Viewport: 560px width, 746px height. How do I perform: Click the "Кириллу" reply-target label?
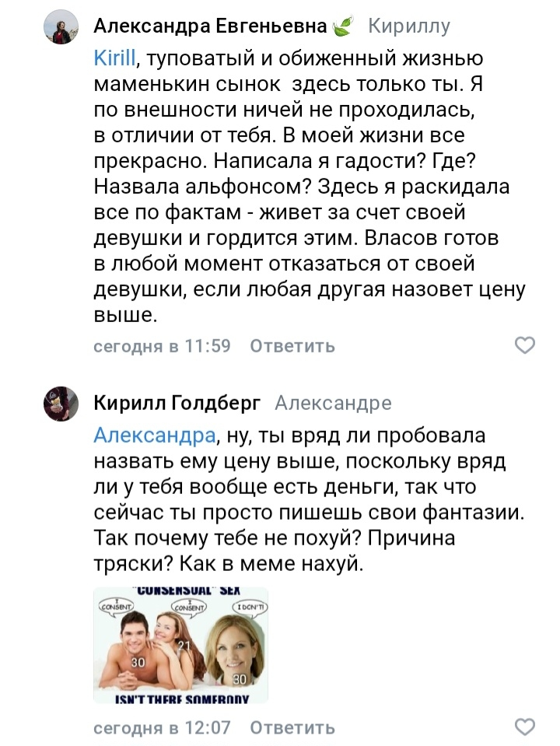pyautogui.click(x=408, y=27)
